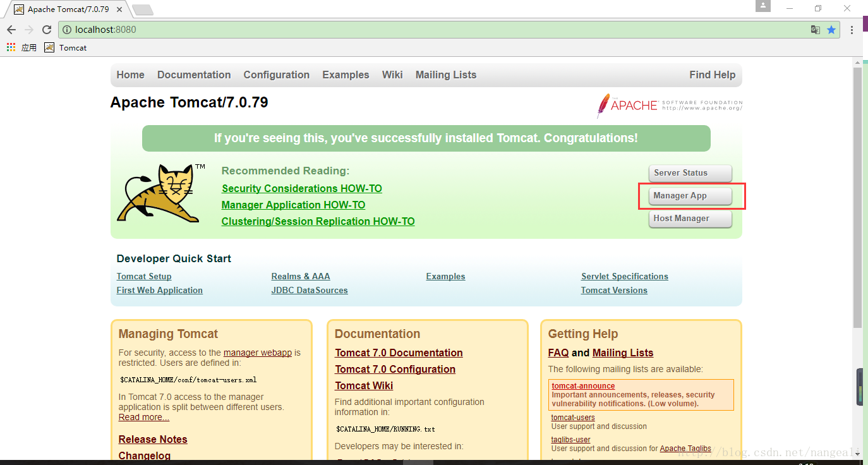
Task: Open the FAQ link under Getting Help
Action: [x=558, y=353]
